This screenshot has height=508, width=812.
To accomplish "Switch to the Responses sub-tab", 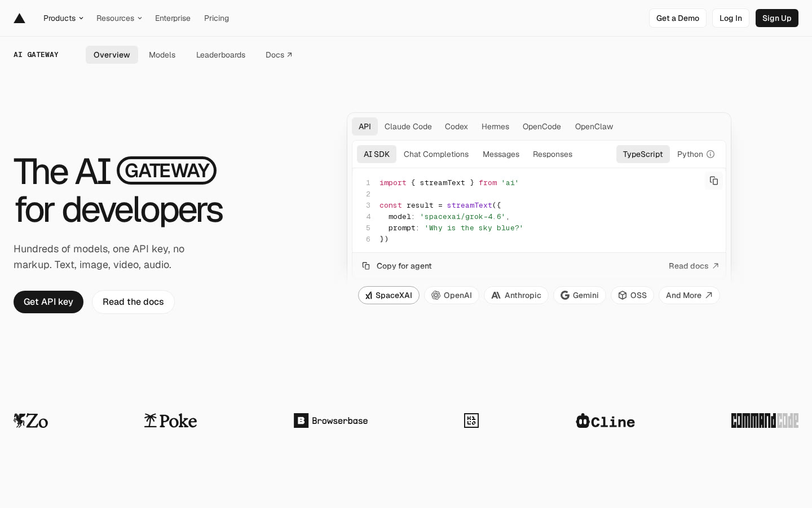I will (x=553, y=154).
